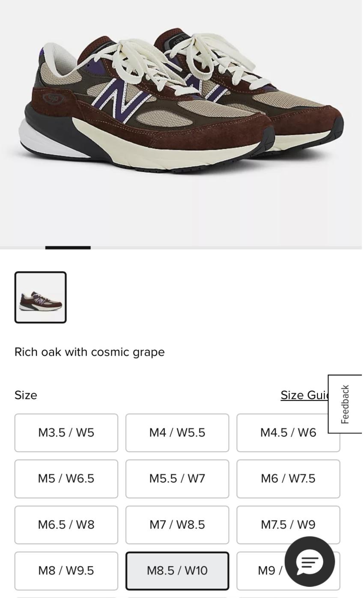Click the Size section heading
The width and height of the screenshot is (364, 598).
point(26,395)
